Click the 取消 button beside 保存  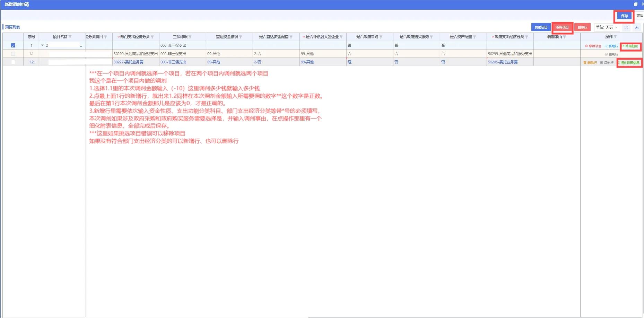click(639, 16)
